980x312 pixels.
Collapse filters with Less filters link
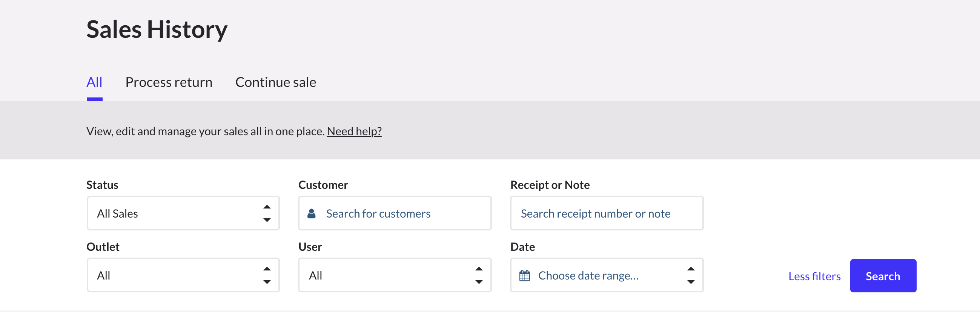click(814, 276)
